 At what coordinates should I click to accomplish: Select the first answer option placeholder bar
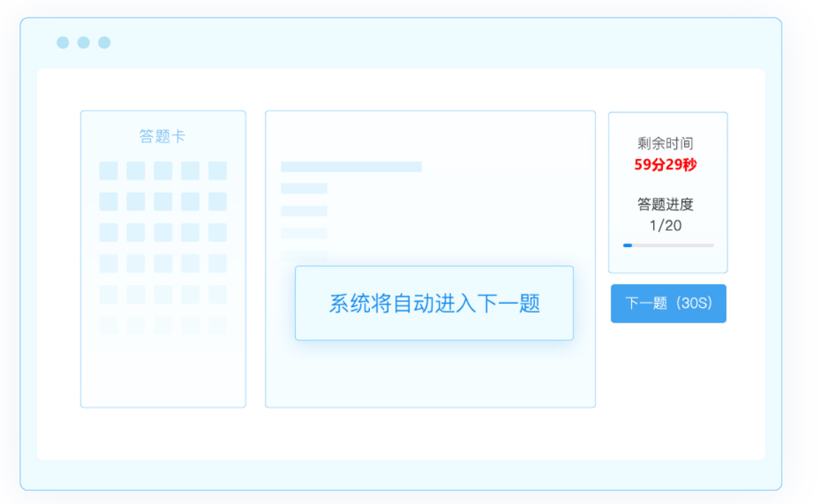pos(304,188)
